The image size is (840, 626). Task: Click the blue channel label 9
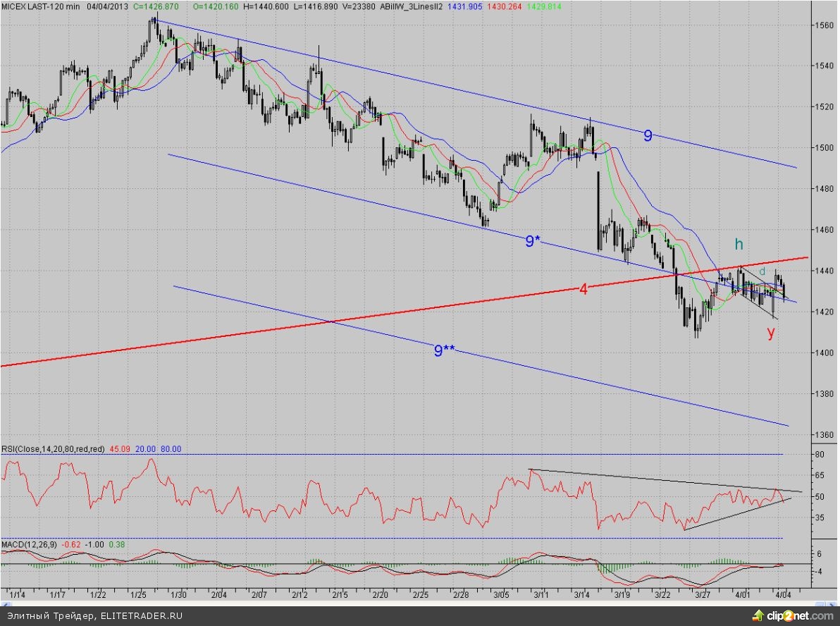(x=648, y=136)
